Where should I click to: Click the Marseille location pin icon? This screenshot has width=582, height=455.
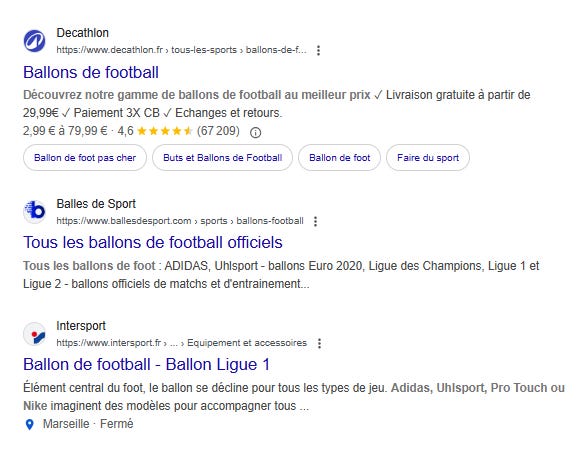pos(29,424)
